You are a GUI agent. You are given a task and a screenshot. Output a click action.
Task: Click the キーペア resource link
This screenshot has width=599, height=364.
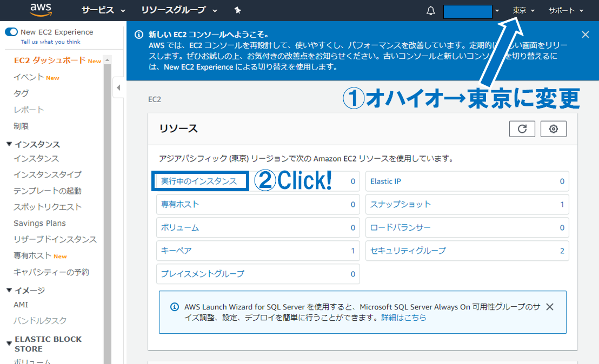click(x=176, y=251)
